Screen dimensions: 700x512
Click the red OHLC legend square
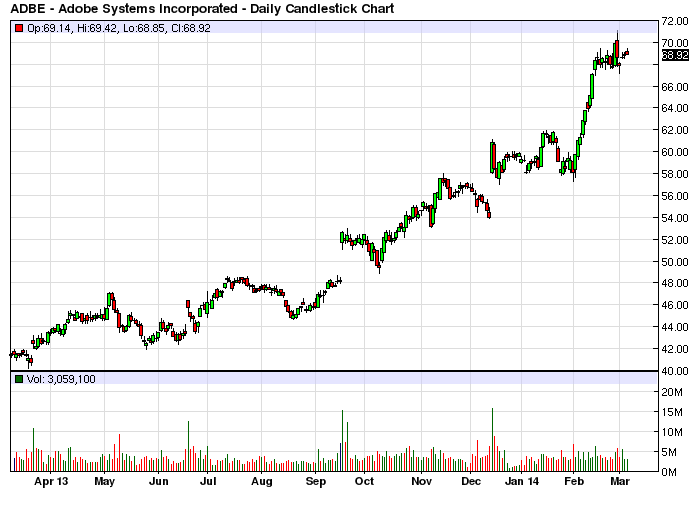pyautogui.click(x=19, y=28)
